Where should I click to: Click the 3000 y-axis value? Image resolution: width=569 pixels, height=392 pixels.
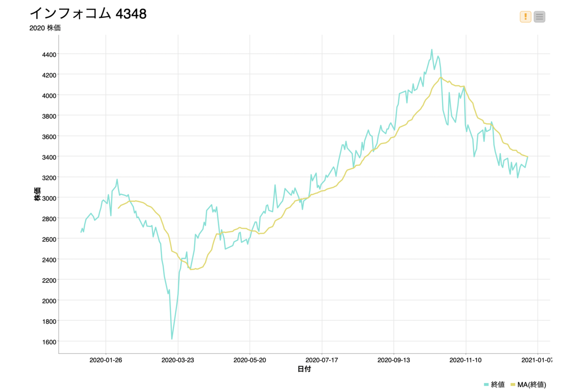coord(49,198)
